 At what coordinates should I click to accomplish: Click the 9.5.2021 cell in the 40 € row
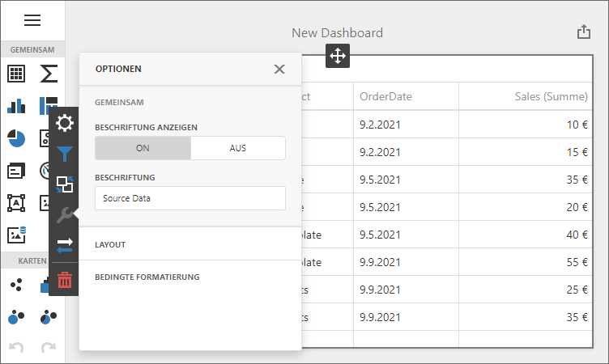click(406, 235)
